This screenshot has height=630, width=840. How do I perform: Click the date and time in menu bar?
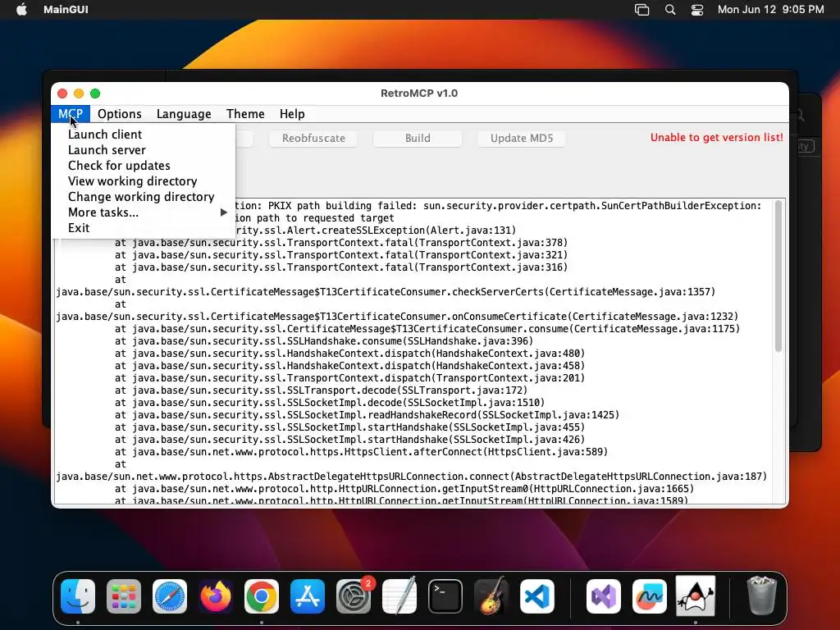(x=770, y=10)
